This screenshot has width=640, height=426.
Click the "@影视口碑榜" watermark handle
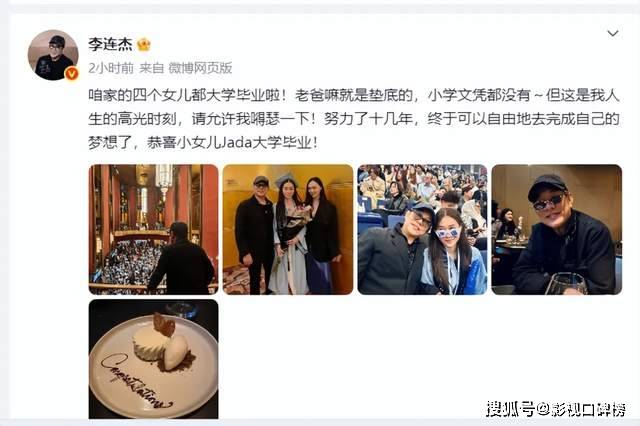[581, 408]
